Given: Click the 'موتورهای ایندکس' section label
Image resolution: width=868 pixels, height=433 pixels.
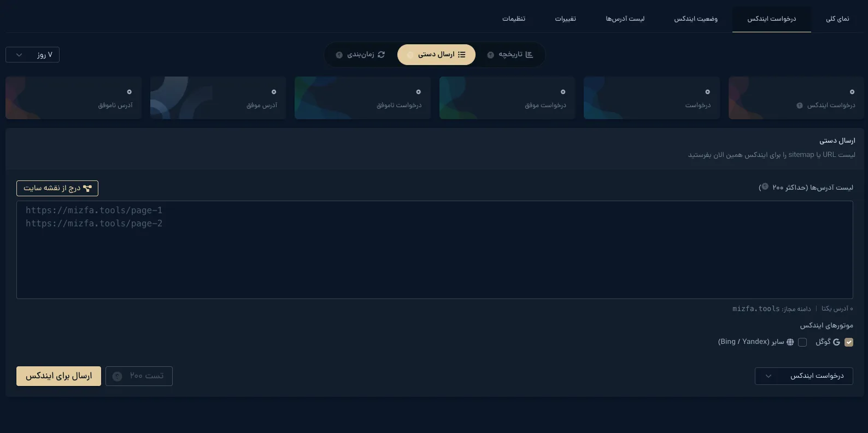Looking at the screenshot, I should point(826,325).
